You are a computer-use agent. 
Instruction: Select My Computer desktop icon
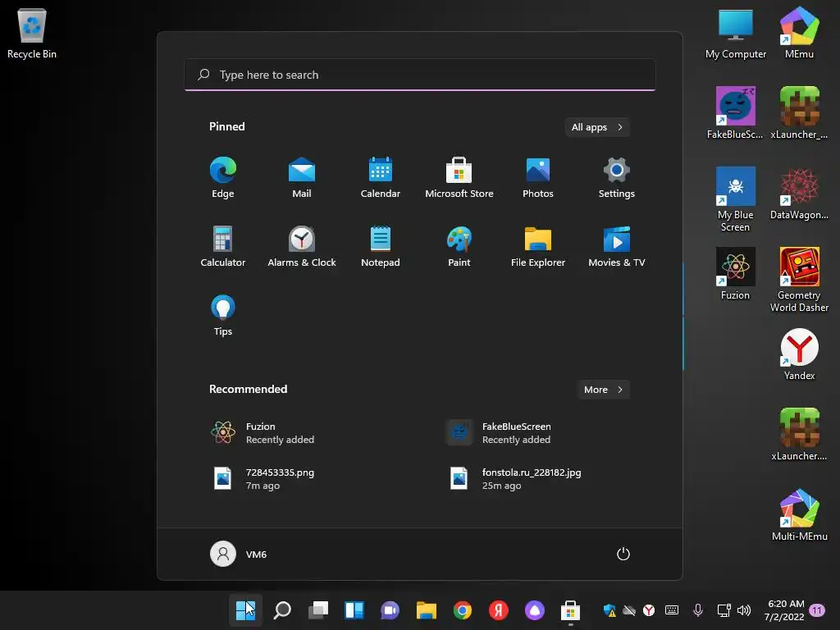pyautogui.click(x=736, y=33)
